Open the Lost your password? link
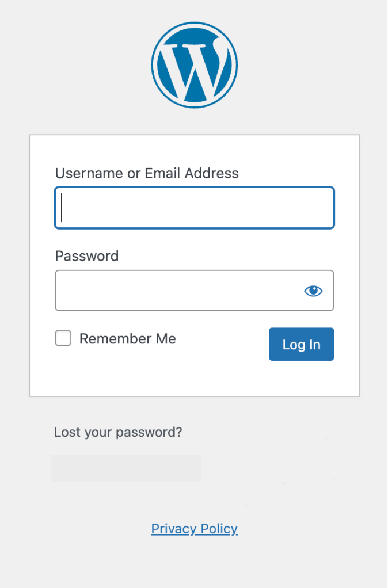 point(118,432)
